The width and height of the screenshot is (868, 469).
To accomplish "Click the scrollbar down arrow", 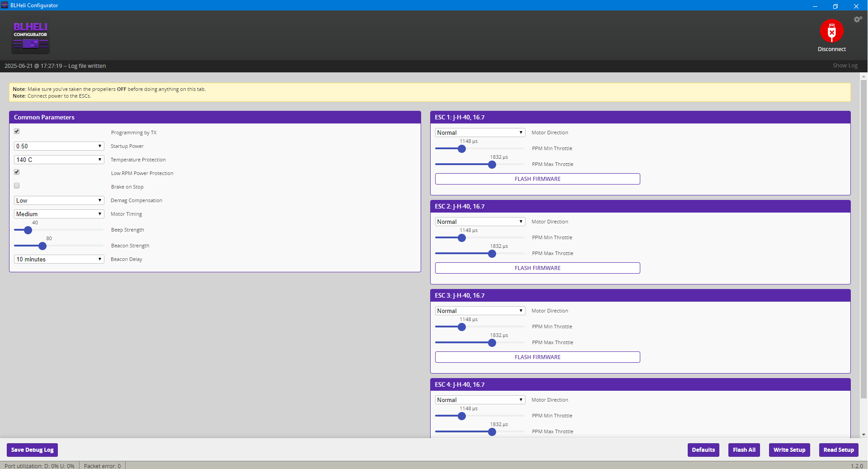I will point(863,435).
